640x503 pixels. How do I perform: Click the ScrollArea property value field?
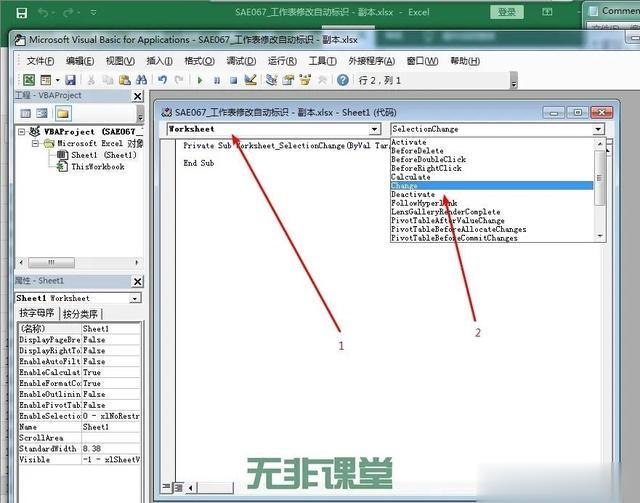coord(111,438)
